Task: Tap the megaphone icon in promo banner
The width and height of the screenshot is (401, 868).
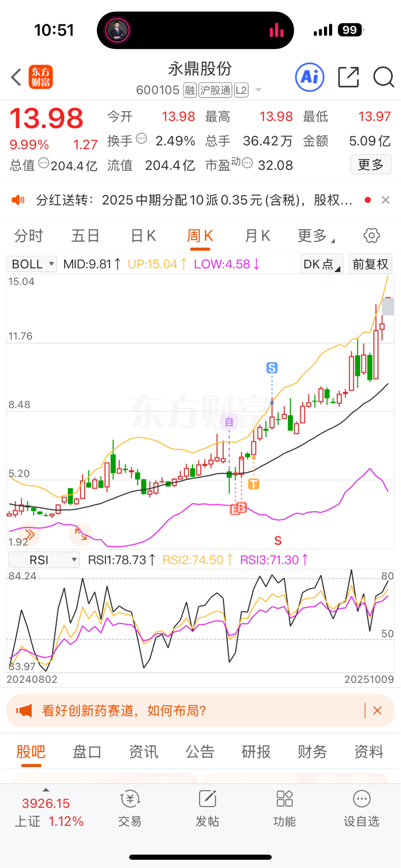Action: click(x=24, y=711)
